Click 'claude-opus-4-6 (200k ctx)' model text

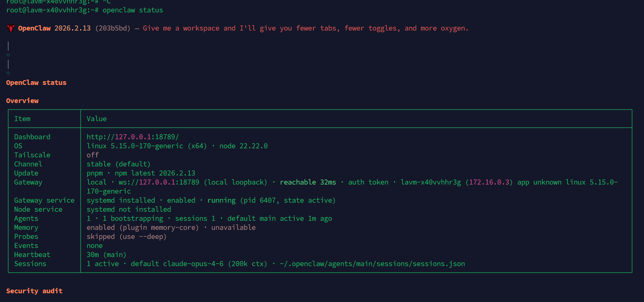tap(215, 264)
